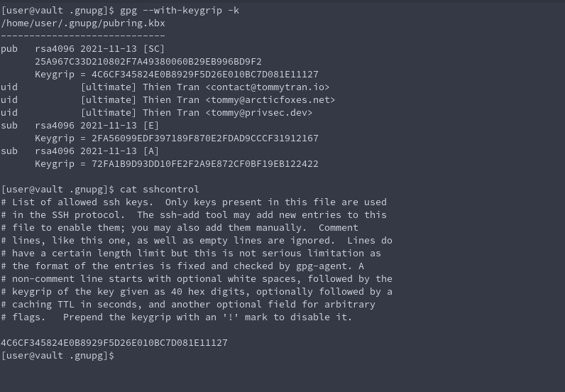
Task: Click the [A] capability flag on subkey
Action: pos(150,151)
